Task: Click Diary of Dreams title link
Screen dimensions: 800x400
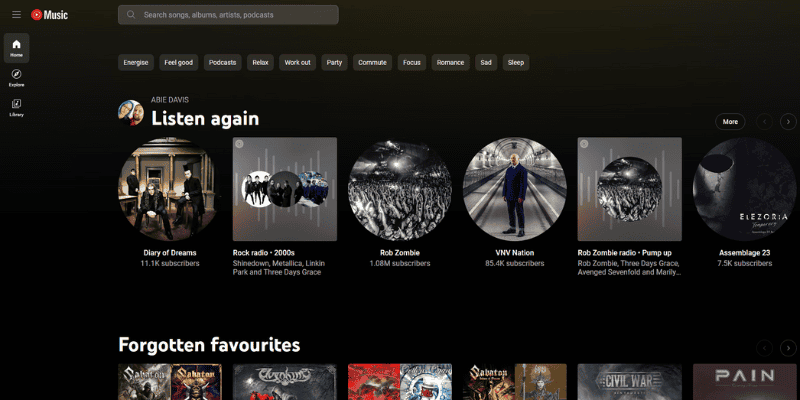Action: pyautogui.click(x=170, y=253)
